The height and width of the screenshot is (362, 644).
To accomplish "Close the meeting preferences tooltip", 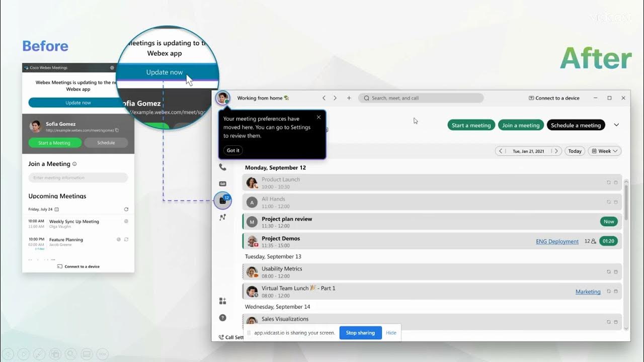I will [x=318, y=117].
